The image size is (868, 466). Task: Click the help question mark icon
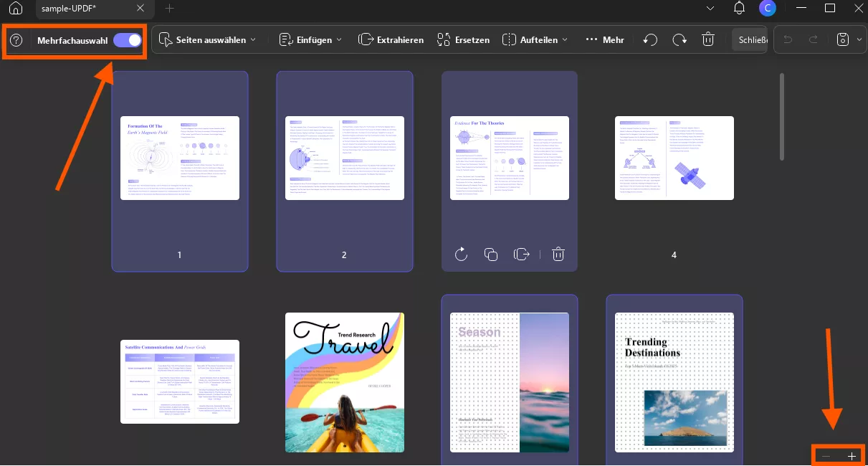[x=16, y=40]
